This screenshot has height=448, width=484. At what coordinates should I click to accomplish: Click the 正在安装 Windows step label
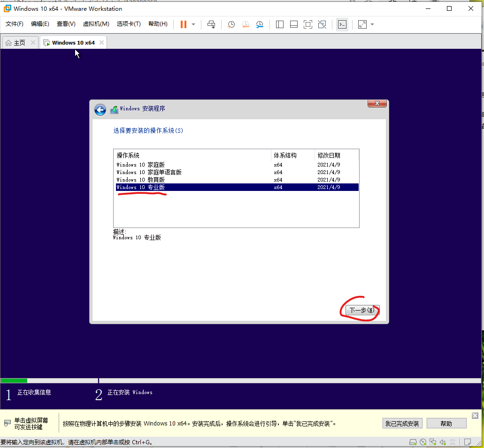[130, 392]
